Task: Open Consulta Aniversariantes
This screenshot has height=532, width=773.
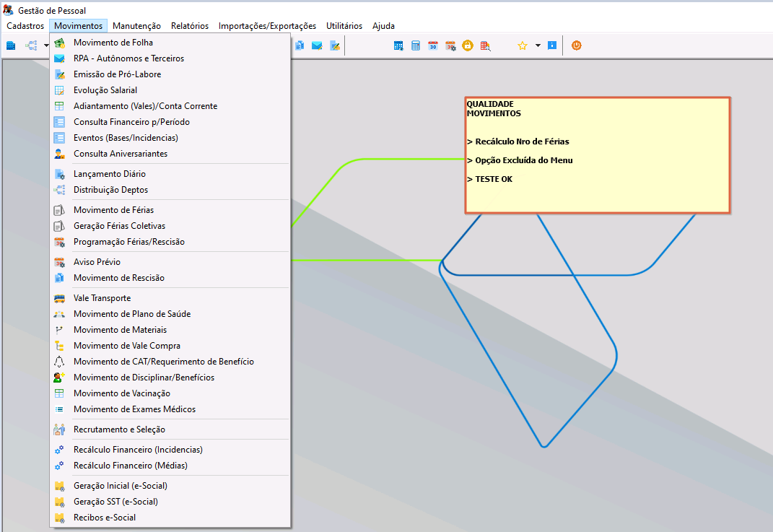Action: pyautogui.click(x=170, y=153)
